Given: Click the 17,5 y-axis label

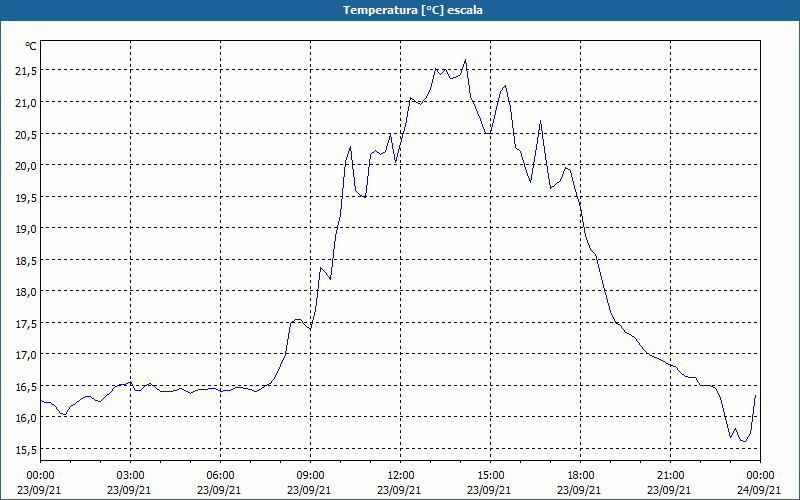Looking at the screenshot, I should (x=26, y=323).
